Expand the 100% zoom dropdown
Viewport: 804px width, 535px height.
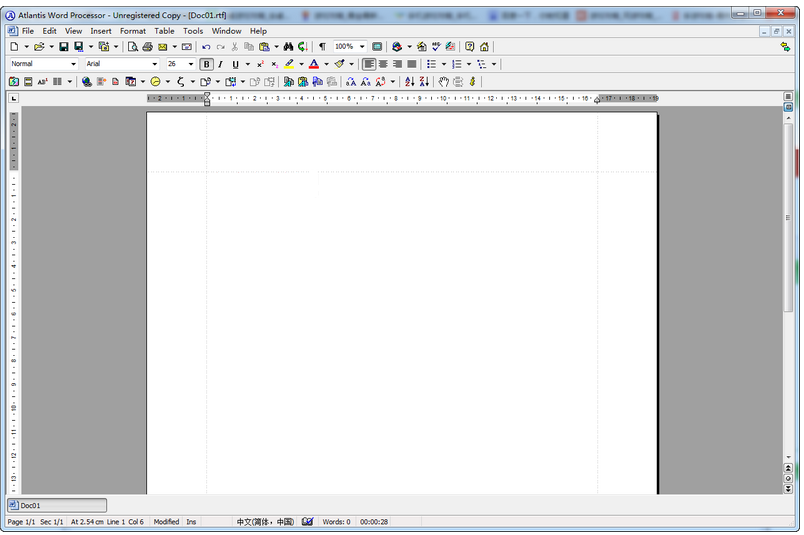(362, 47)
